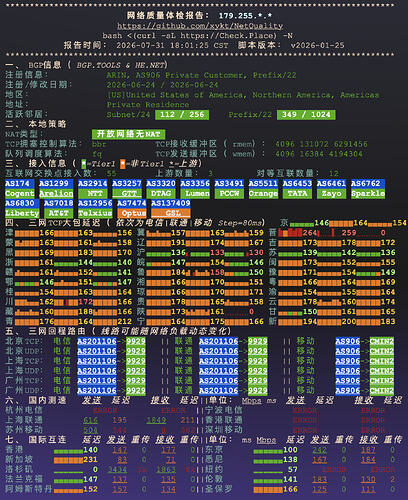The image size is (408, 500).
Task: Click the AS12956 badge
Action: tap(95, 203)
